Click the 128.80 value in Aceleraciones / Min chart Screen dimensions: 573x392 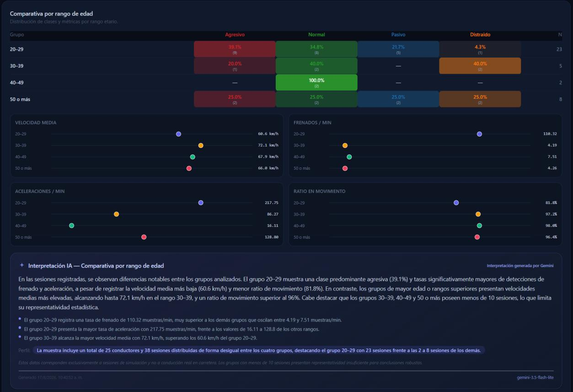[271, 237]
